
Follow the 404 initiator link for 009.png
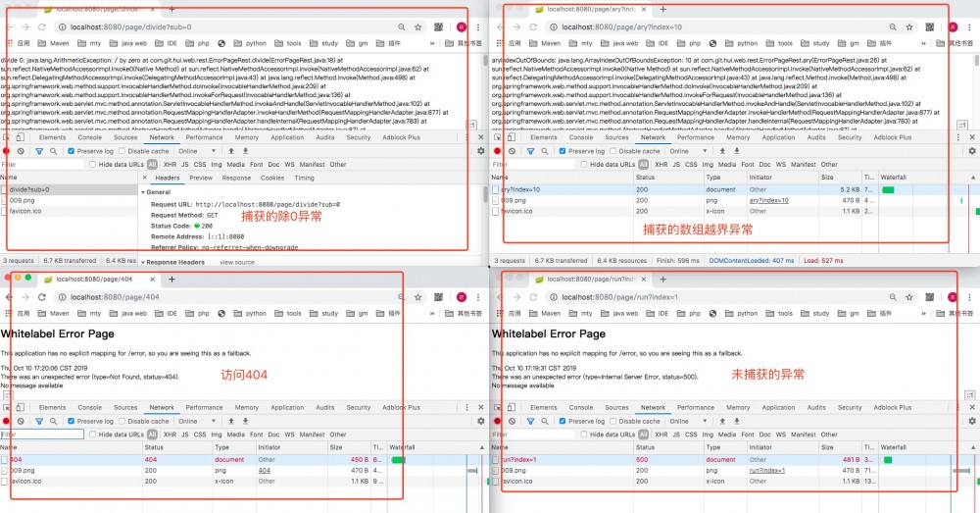[x=265, y=471]
